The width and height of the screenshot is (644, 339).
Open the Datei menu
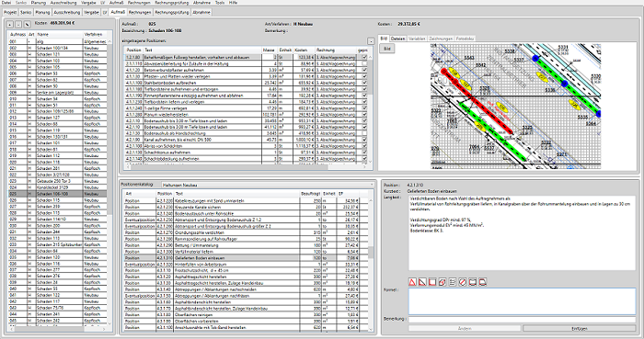pos(6,3)
